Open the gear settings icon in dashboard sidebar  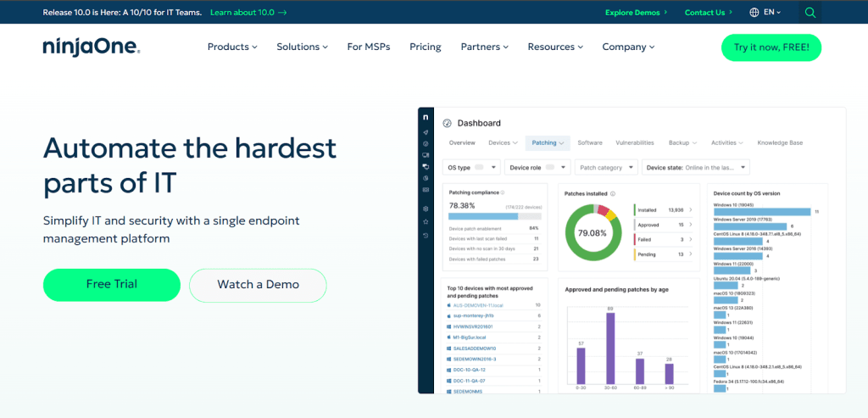pos(426,209)
